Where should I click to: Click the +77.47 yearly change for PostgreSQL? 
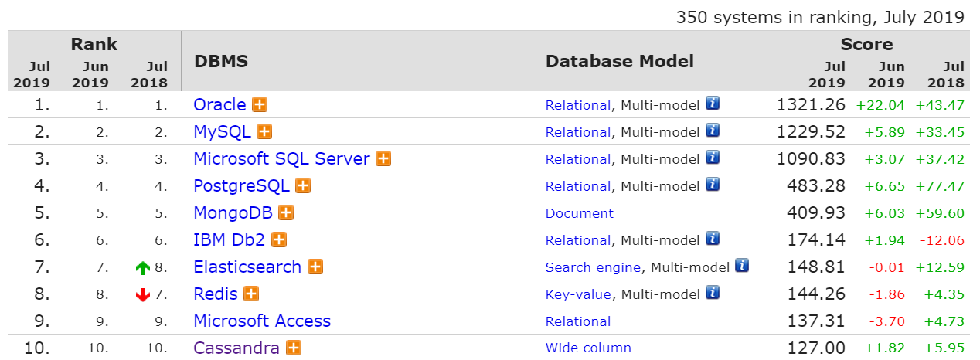(x=940, y=186)
